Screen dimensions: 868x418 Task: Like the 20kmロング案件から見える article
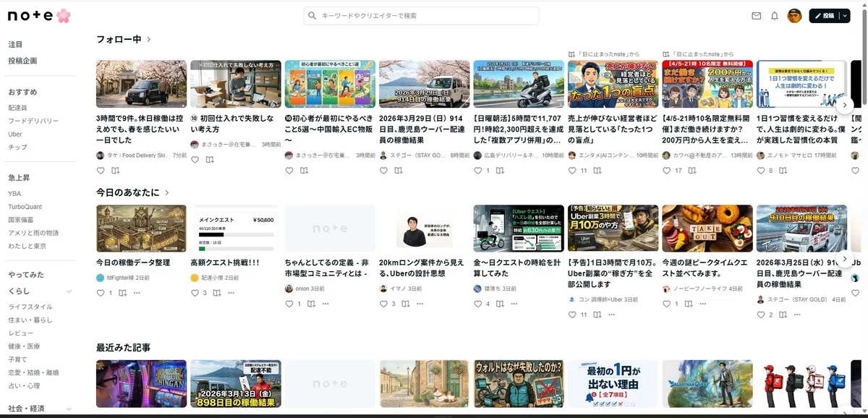click(x=383, y=304)
